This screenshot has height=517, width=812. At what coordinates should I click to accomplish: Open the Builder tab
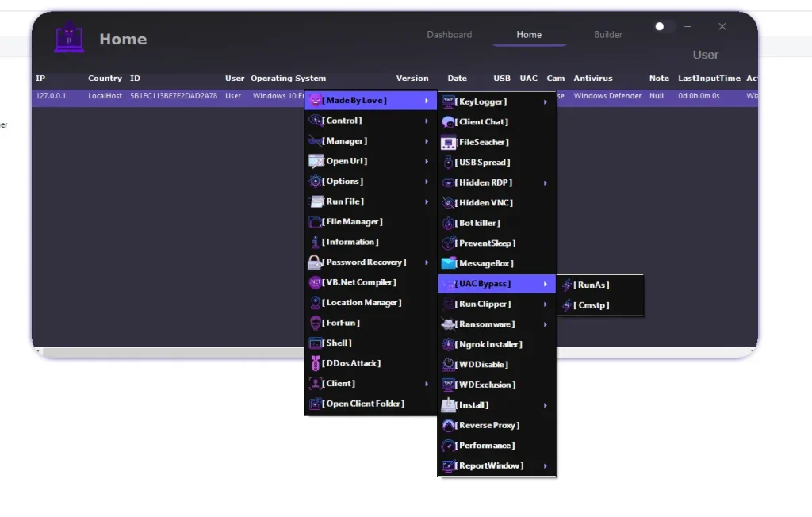click(x=607, y=34)
